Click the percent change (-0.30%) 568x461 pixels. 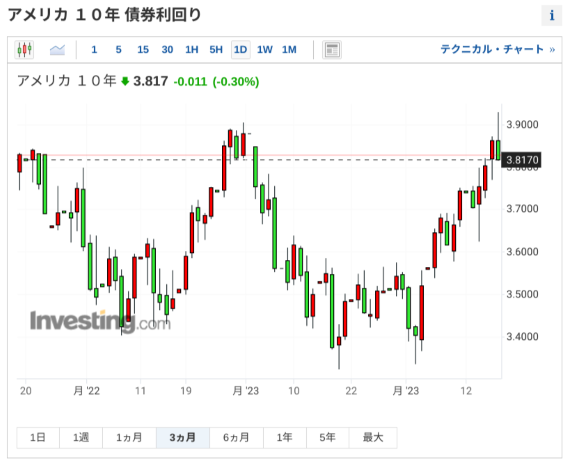pos(236,81)
